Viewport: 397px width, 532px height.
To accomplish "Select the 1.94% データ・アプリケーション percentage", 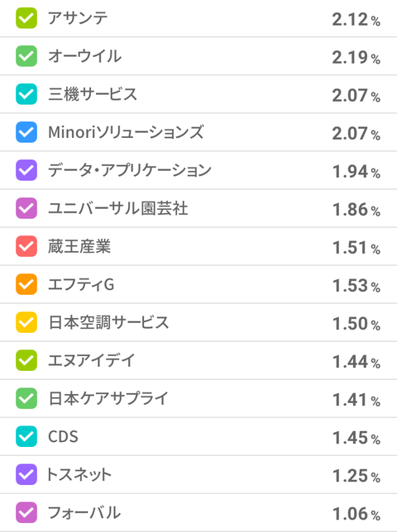I will tap(356, 171).
